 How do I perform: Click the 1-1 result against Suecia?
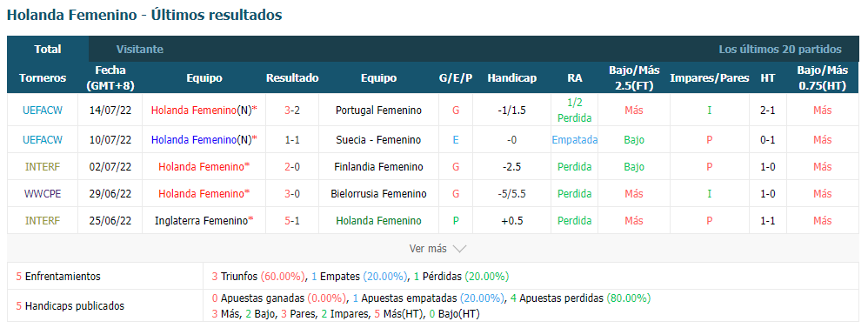tap(292, 140)
